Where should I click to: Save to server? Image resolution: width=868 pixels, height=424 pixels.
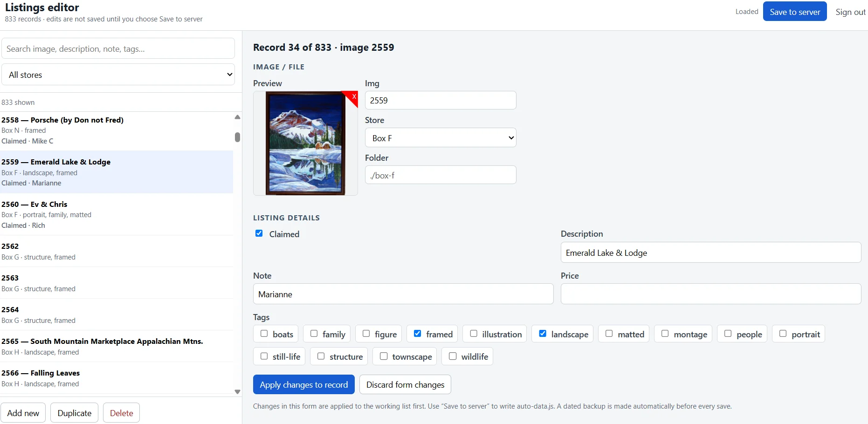tap(795, 12)
